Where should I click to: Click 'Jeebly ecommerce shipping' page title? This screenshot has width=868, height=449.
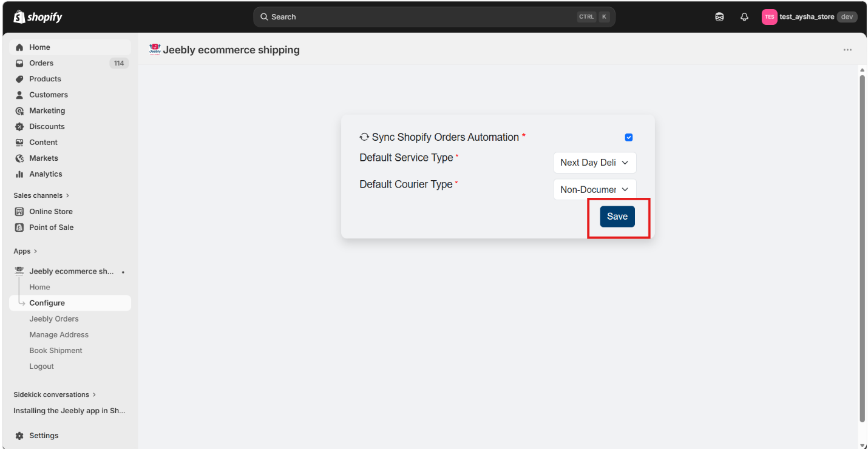pyautogui.click(x=231, y=50)
